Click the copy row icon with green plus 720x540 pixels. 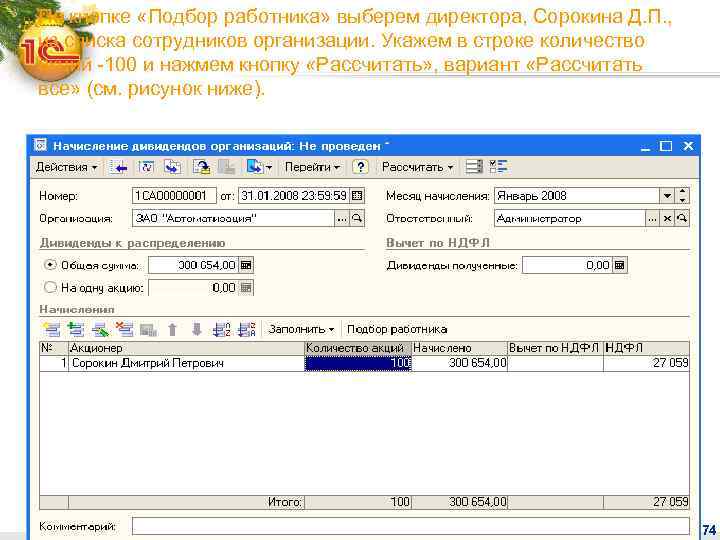click(76, 329)
